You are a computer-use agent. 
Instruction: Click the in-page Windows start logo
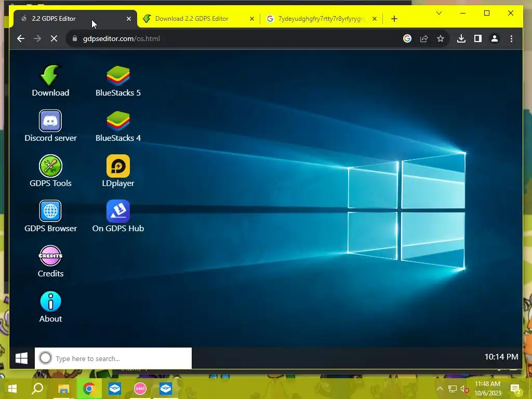pyautogui.click(x=21, y=358)
